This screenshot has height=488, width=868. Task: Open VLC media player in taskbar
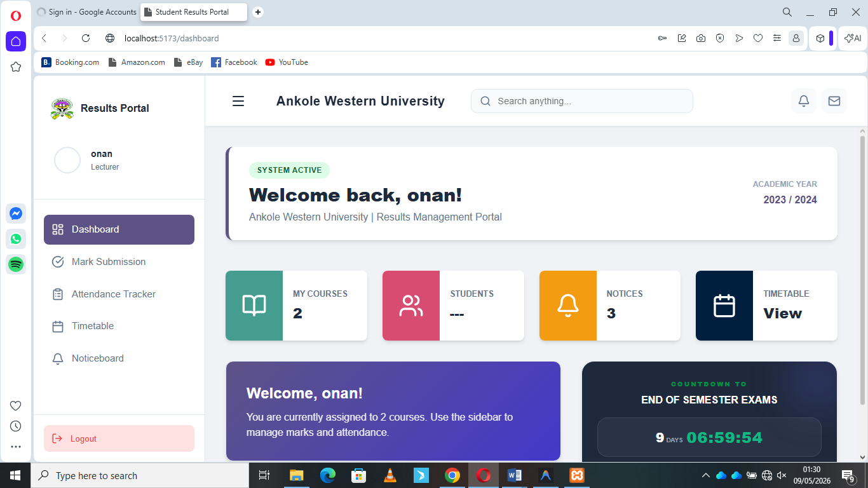pyautogui.click(x=390, y=475)
